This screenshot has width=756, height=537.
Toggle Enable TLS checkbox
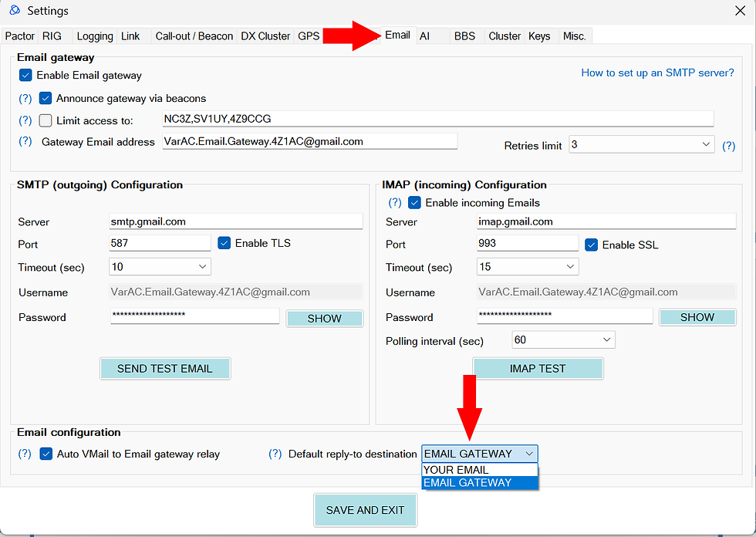coord(224,243)
